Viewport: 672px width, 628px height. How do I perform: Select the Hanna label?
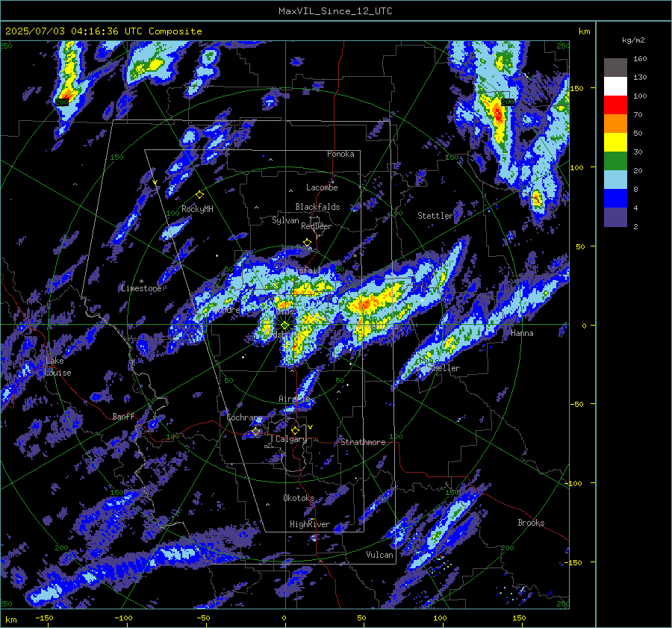(x=522, y=333)
